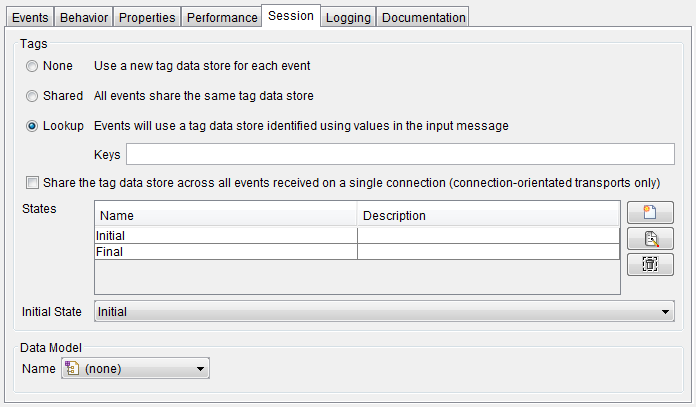Open the Initial State dropdown
This screenshot has width=696, height=407.
[666, 312]
